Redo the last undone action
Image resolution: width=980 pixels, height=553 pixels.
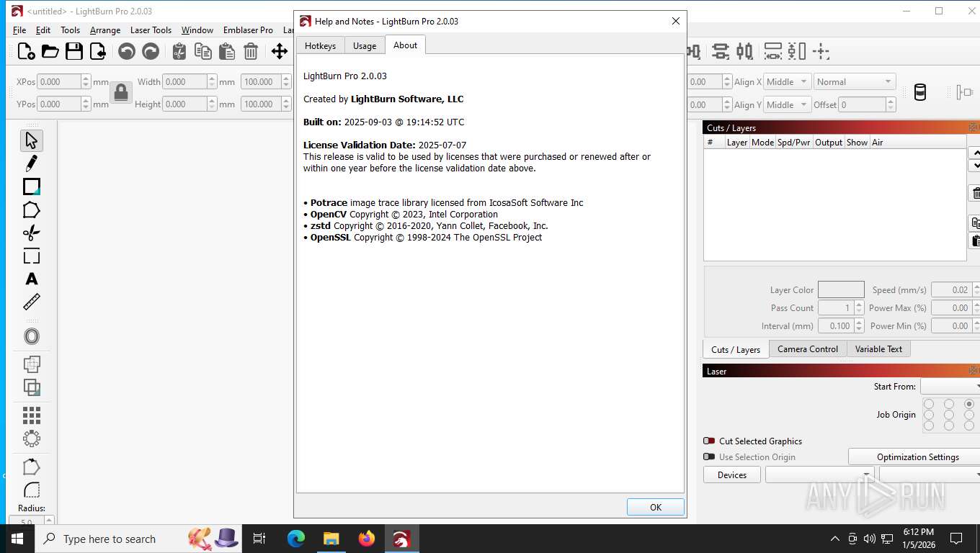click(151, 51)
